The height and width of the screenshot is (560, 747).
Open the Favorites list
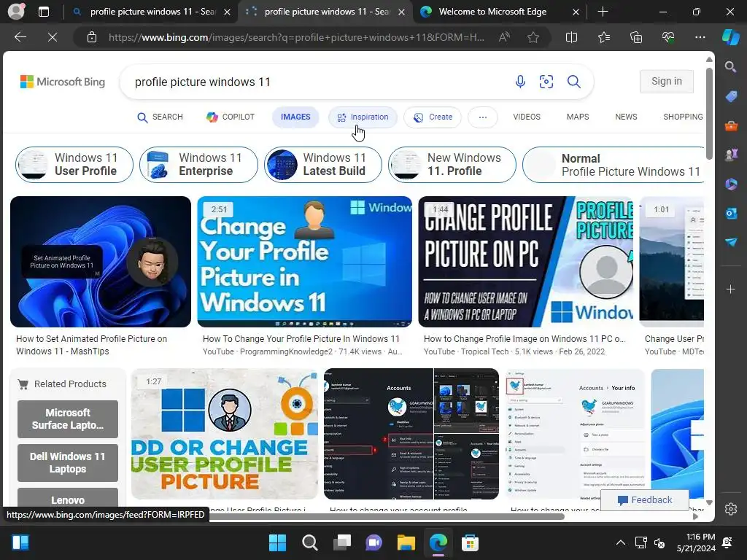pos(603,37)
